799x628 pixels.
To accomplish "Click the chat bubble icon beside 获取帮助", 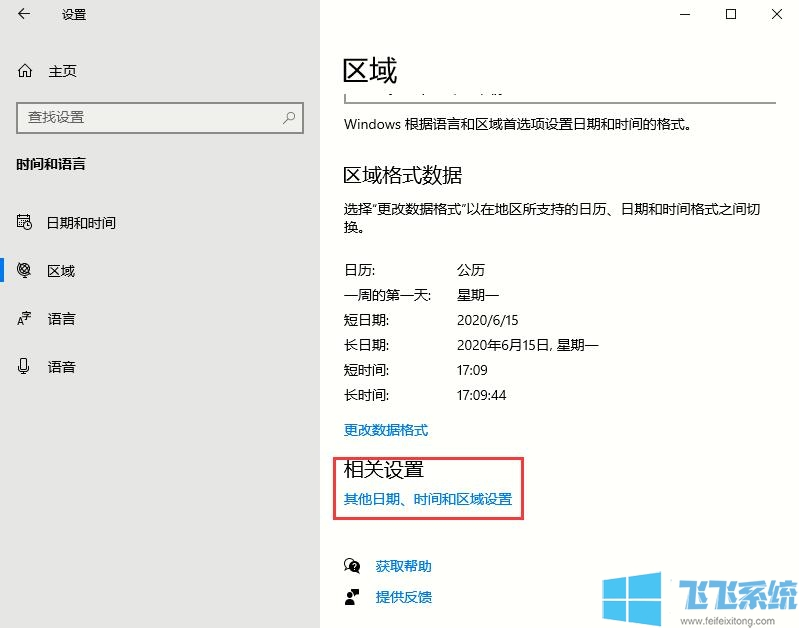I will pos(352,566).
